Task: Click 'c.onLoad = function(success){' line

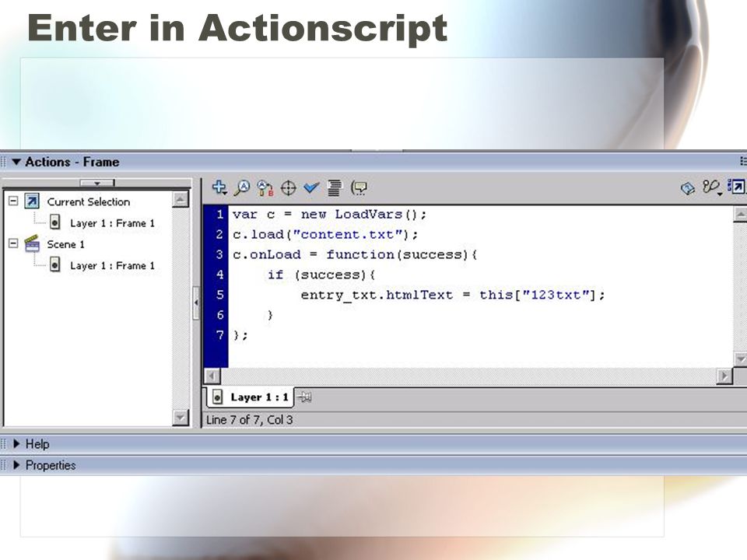Action: [355, 255]
